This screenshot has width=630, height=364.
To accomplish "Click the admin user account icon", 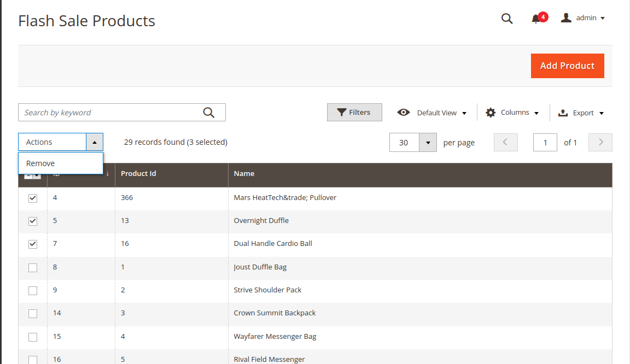I will pos(566,18).
